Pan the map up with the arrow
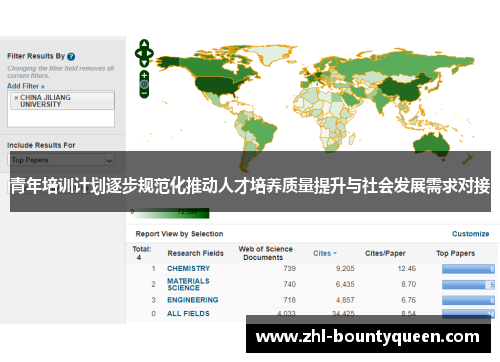 pos(144,44)
